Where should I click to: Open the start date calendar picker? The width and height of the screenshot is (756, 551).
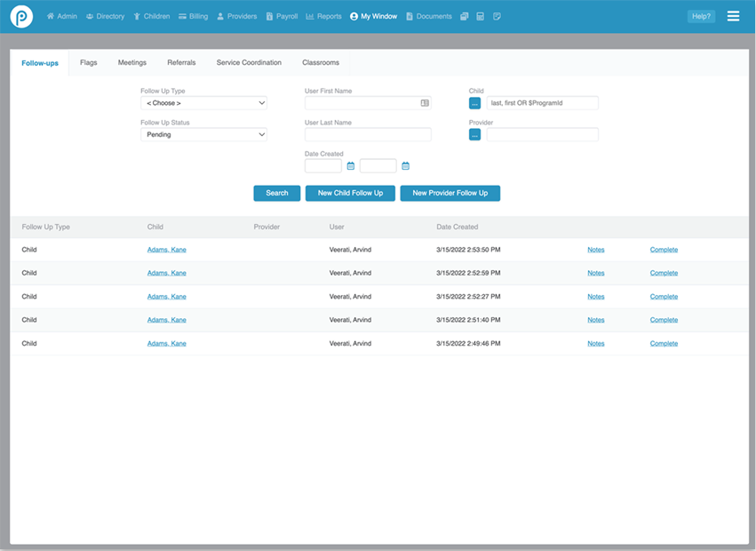pos(351,166)
